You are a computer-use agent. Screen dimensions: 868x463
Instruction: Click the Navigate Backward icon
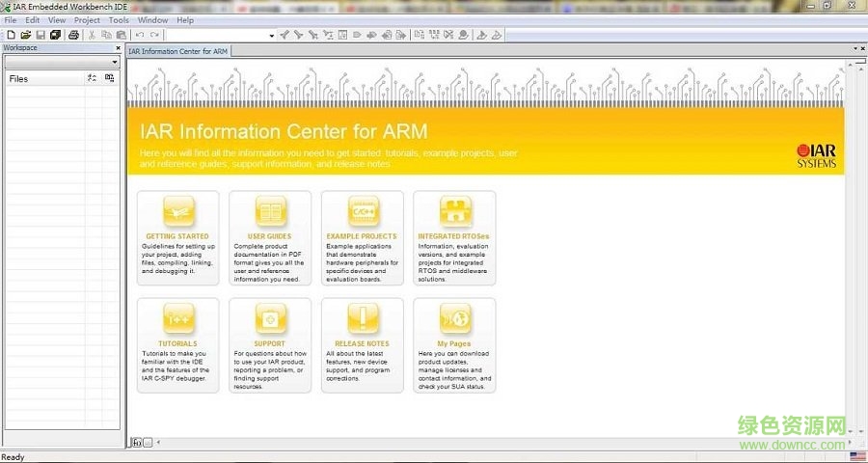[x=387, y=35]
